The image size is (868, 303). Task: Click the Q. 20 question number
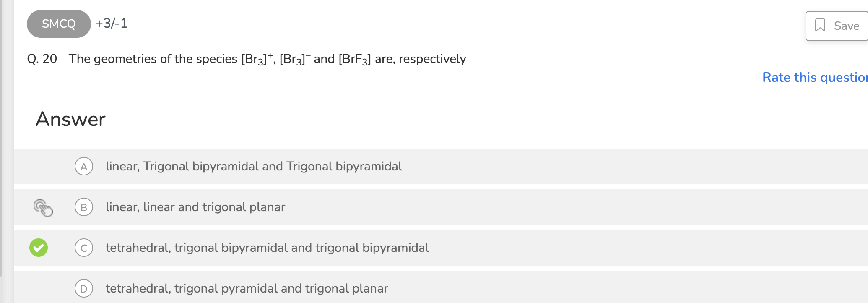pos(42,59)
